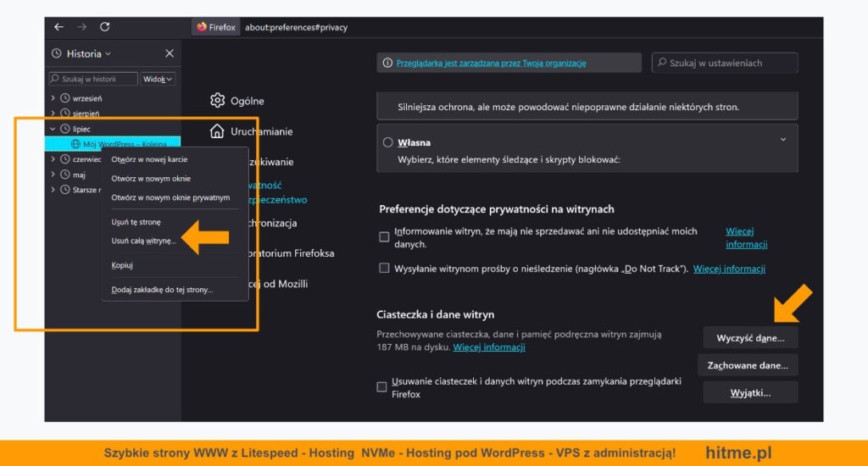Toggle cookie deletion on browser close checkbox
868x466 pixels.
click(x=382, y=387)
